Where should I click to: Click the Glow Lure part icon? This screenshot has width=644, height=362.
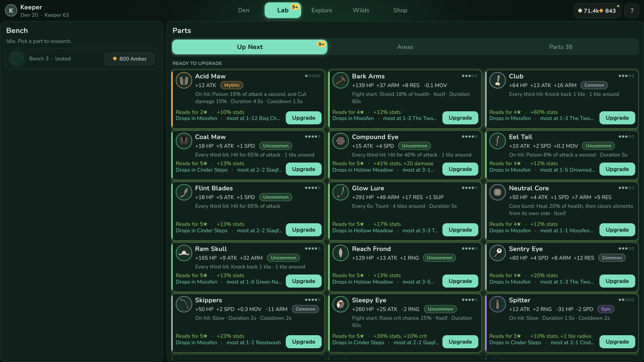[x=340, y=192]
